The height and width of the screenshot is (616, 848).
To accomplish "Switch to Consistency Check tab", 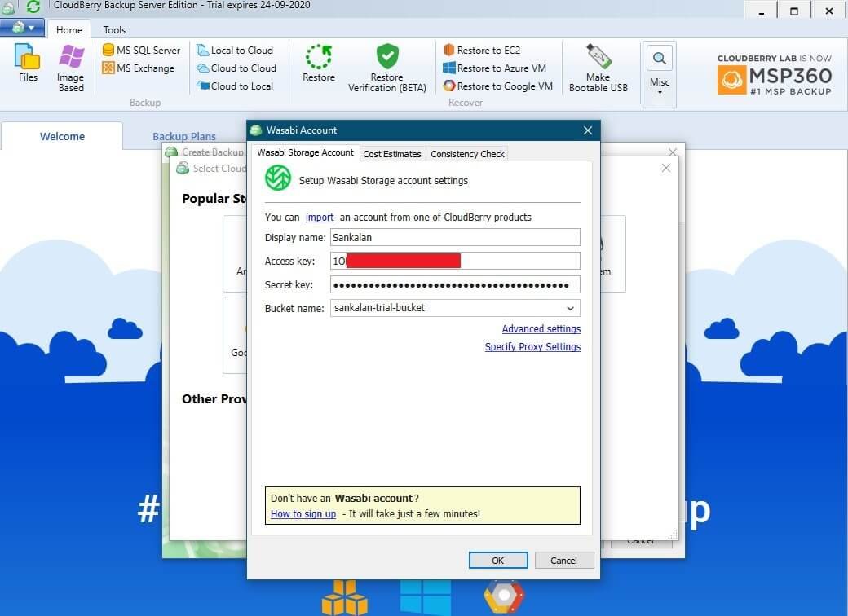I will coord(467,154).
